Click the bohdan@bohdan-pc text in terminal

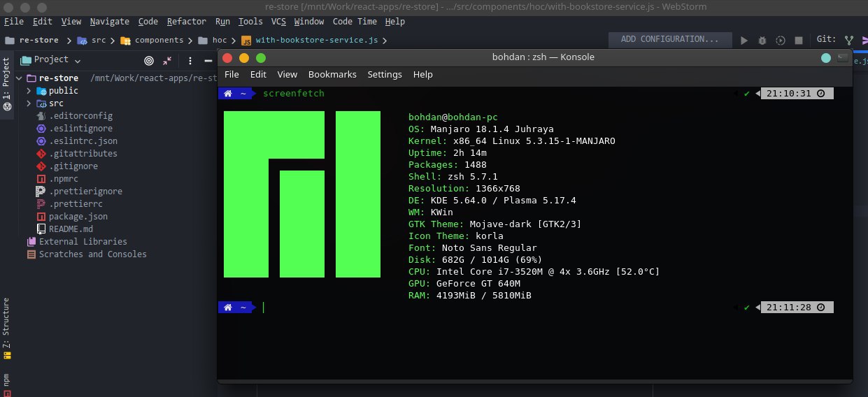point(453,117)
